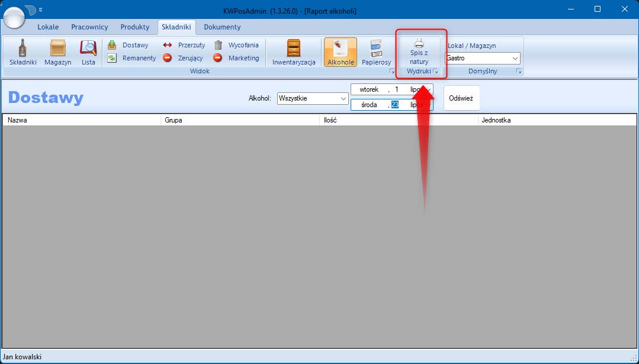Image resolution: width=639 pixels, height=364 pixels.
Task: Show the Zerujący items view
Action: tap(184, 58)
